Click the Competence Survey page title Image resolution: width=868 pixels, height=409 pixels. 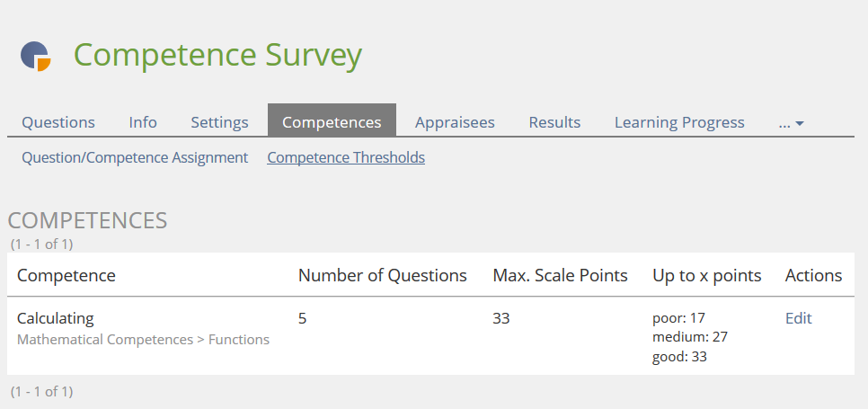(x=217, y=55)
